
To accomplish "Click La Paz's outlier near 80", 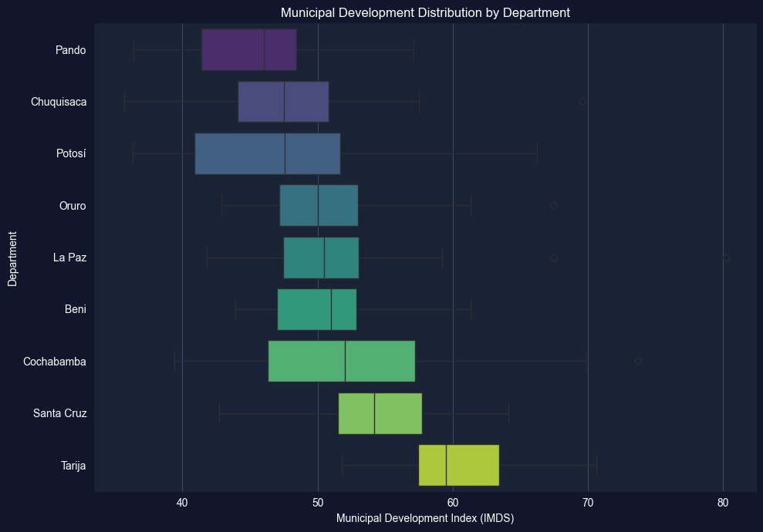I will [726, 258].
